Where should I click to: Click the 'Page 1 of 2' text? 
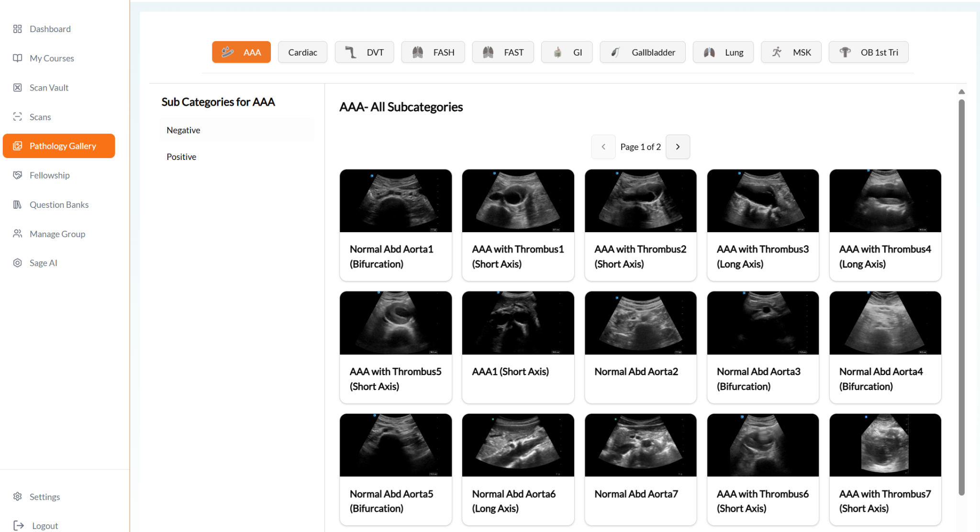coord(640,147)
